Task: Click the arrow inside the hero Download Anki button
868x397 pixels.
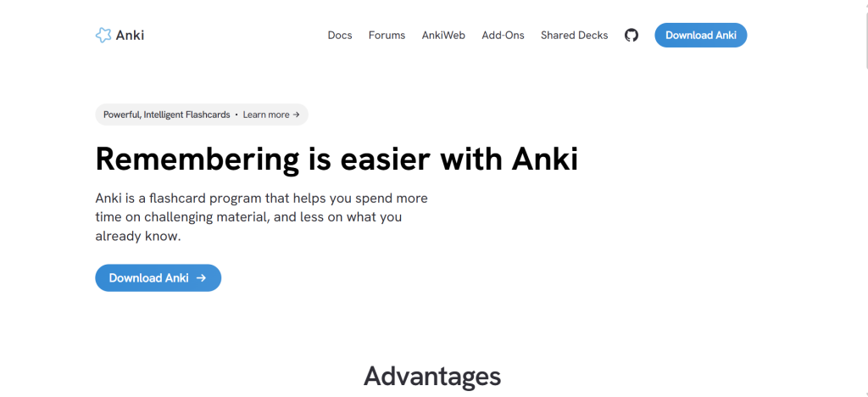Action: (201, 277)
